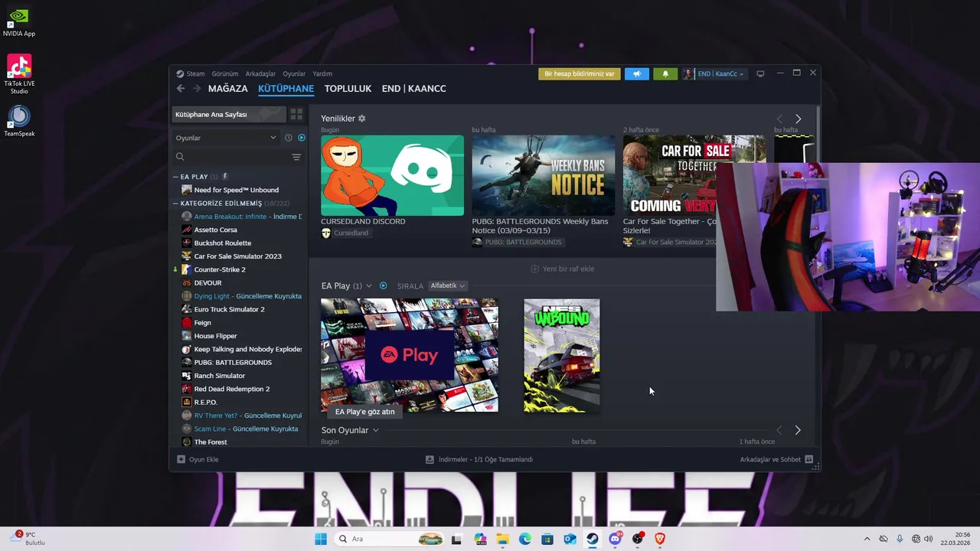This screenshot has height=551, width=980.
Task: Click Yeni bir raf ekle link
Action: point(563,269)
